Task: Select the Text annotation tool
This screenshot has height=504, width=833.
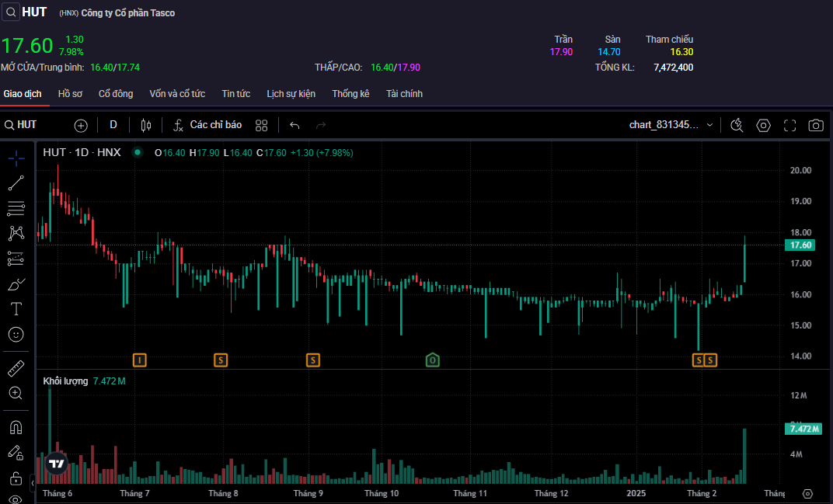Action: pos(16,309)
